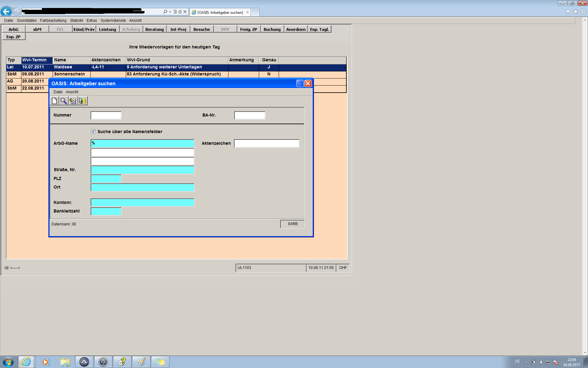Click the Leistung tab button
Screen dimensions: 588x368
[107, 29]
